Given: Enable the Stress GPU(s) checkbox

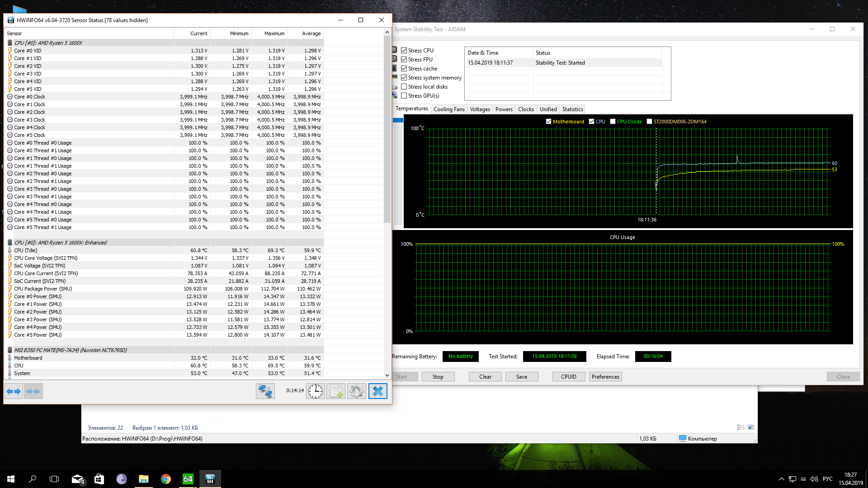Looking at the screenshot, I should 404,96.
